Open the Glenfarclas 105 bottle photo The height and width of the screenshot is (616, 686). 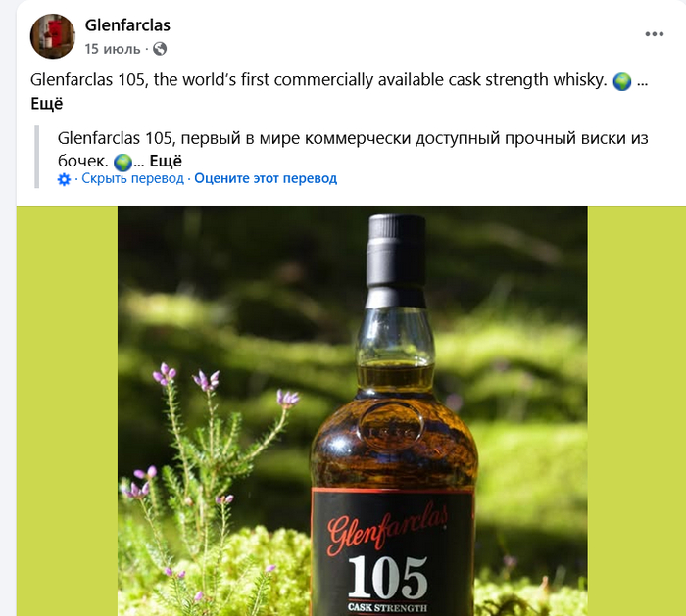click(x=352, y=411)
